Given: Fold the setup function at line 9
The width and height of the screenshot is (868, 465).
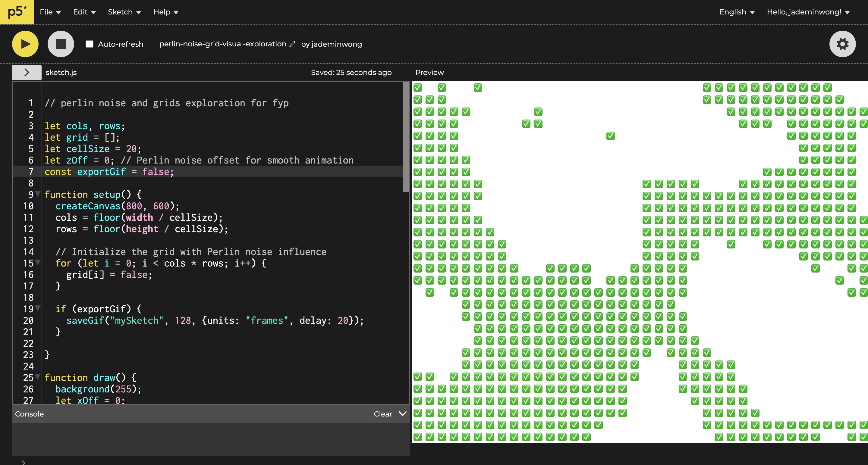Looking at the screenshot, I should (x=38, y=194).
